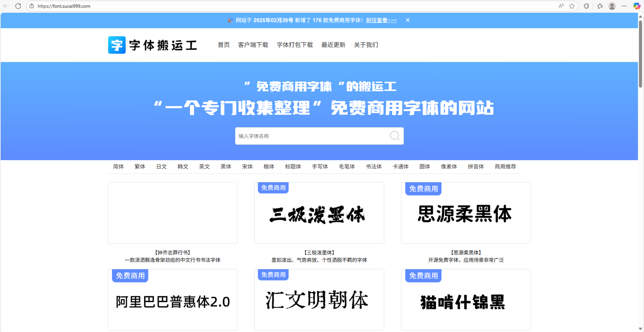Open the 汇文明朝体 font preview image
The image size is (644, 332).
click(319, 300)
